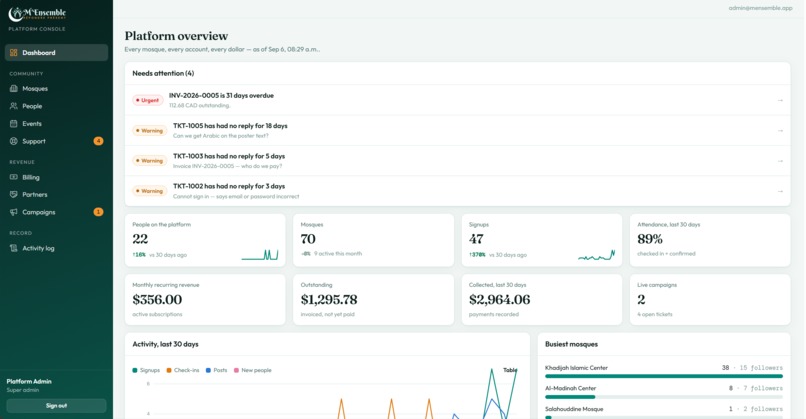
Task: Click arrow on TKT-1003 row
Action: (780, 161)
